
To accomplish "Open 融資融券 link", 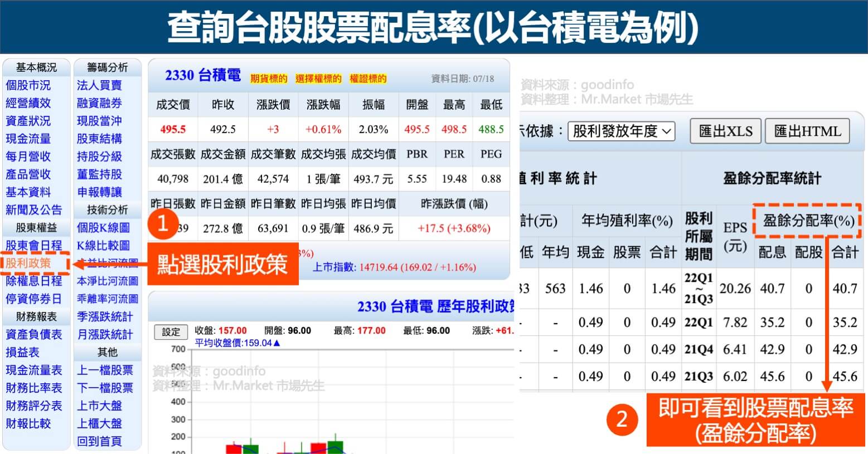I will [99, 103].
